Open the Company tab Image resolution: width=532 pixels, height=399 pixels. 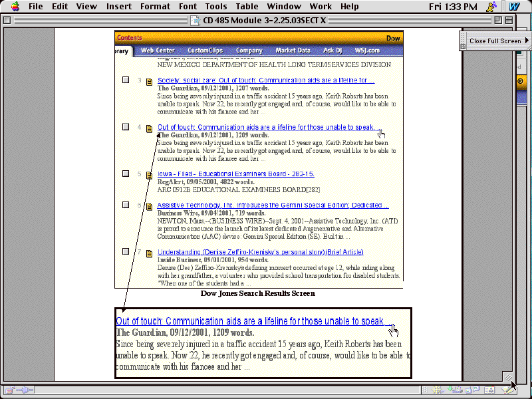tap(249, 51)
